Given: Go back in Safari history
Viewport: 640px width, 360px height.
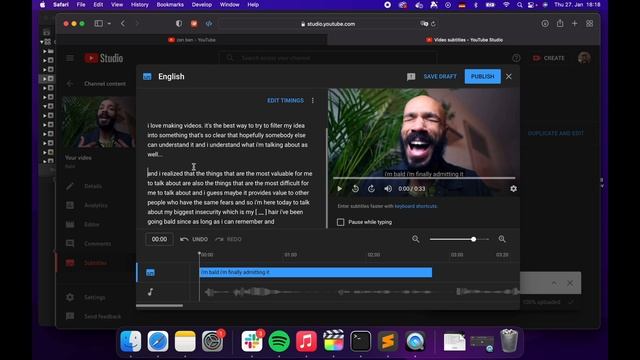Looking at the screenshot, I should tap(123, 24).
